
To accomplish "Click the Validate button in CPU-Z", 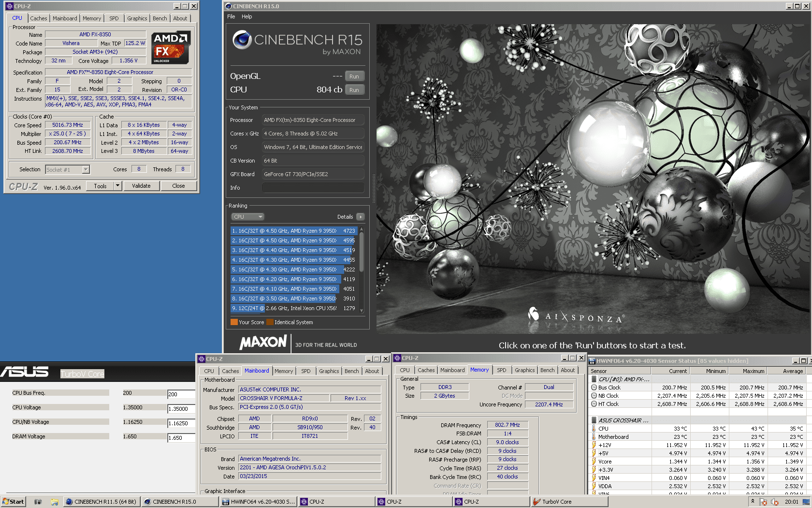I will click(x=141, y=186).
